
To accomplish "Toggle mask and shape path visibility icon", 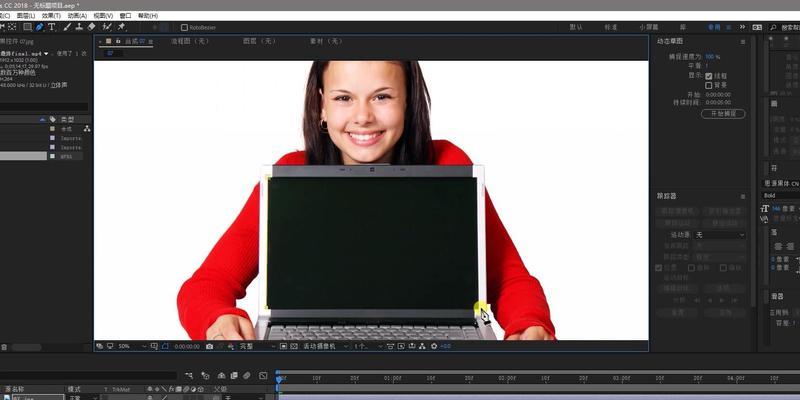I will [x=165, y=346].
